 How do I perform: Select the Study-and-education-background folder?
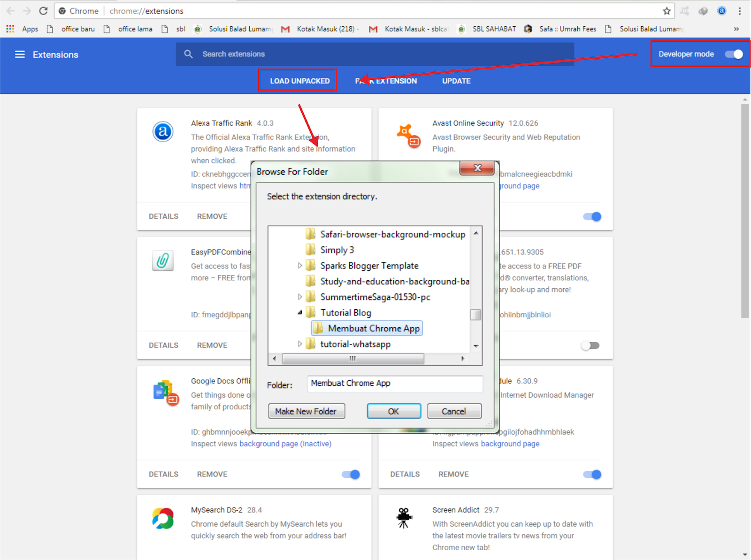[x=388, y=281]
